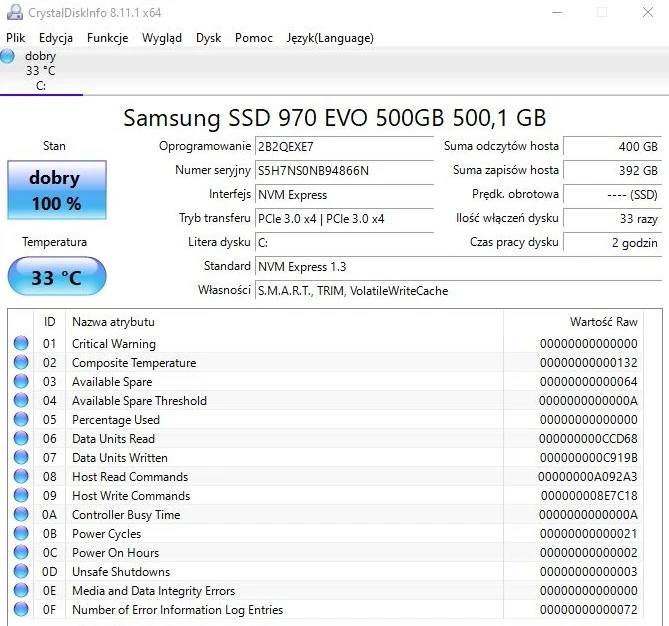Select the Percentage Used attribute row
Image resolution: width=669 pixels, height=626 pixels.
(x=115, y=420)
